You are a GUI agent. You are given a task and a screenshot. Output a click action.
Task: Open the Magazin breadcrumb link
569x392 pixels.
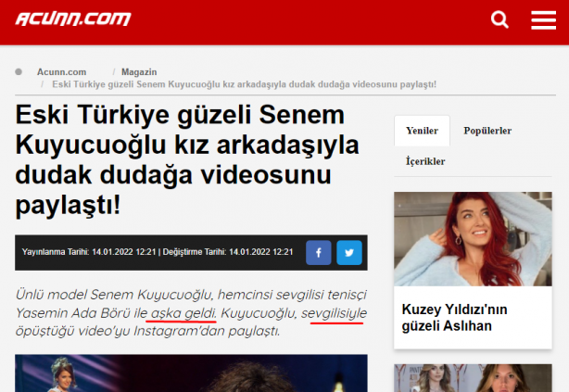click(139, 72)
